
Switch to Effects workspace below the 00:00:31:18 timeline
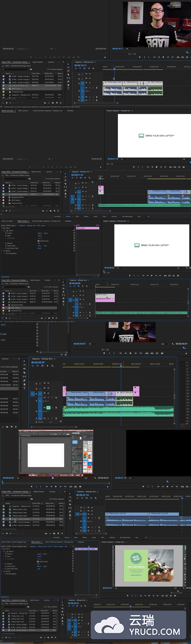[85, 538]
